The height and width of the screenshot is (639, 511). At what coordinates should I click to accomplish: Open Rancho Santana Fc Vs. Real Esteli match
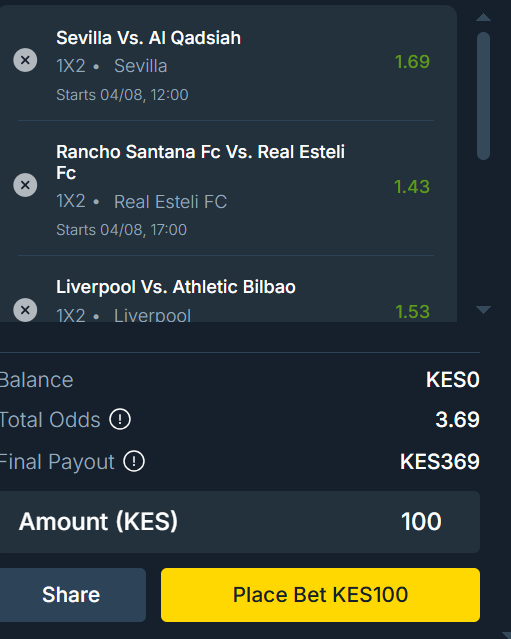point(200,162)
